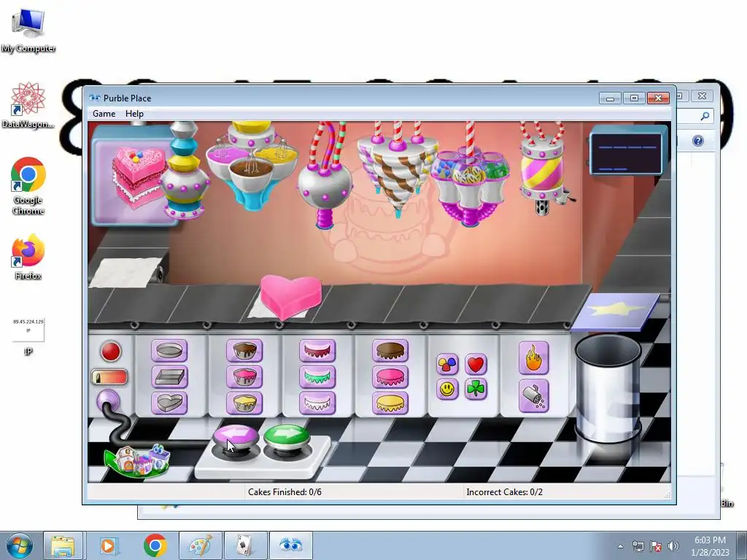
Task: Open the Google Chrome desktop shortcut
Action: [x=28, y=186]
